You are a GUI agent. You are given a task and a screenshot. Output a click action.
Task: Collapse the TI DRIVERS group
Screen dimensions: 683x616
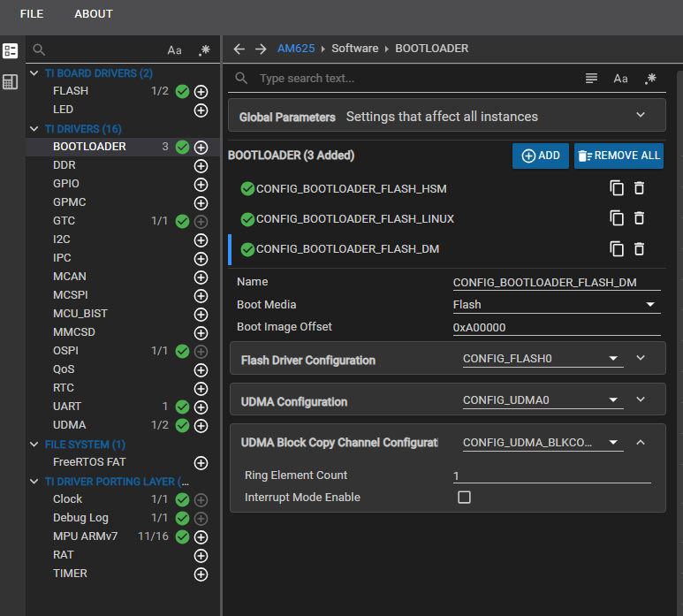click(x=34, y=128)
